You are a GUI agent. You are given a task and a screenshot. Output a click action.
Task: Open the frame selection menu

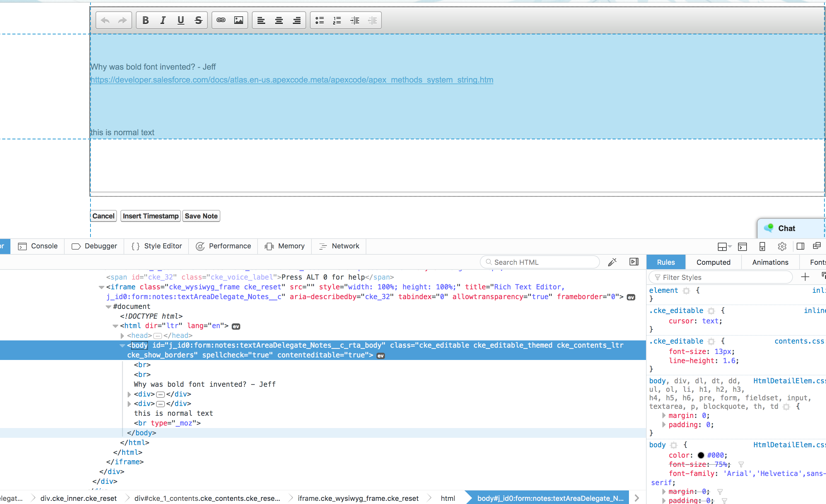725,246
